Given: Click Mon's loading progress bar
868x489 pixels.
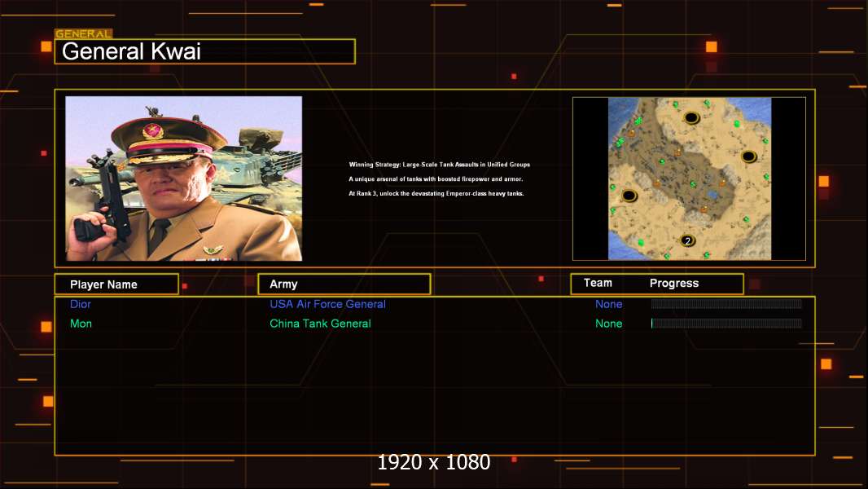Looking at the screenshot, I should [726, 323].
